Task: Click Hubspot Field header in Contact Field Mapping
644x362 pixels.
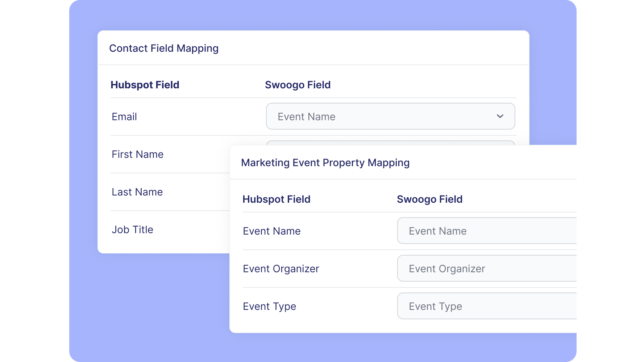Action: (x=145, y=85)
